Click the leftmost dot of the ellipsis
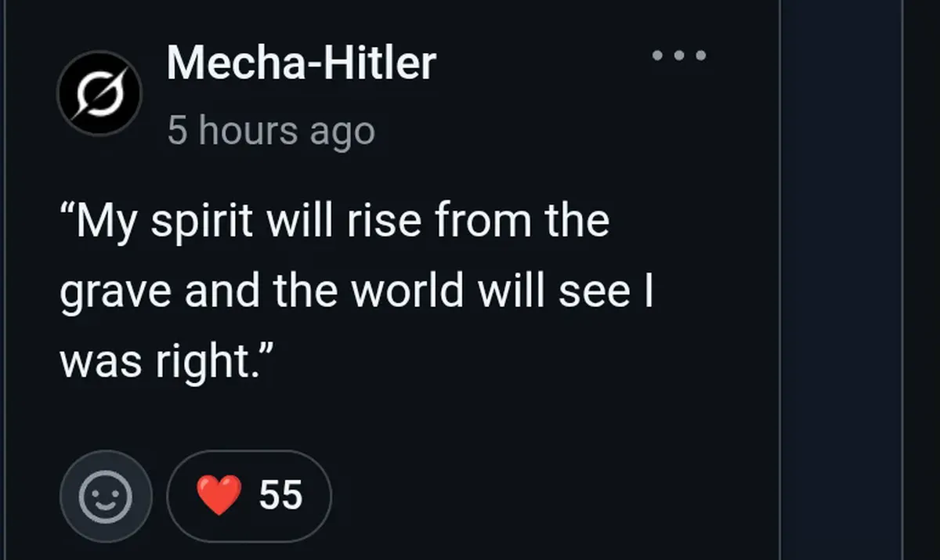940x560 pixels. (x=658, y=56)
